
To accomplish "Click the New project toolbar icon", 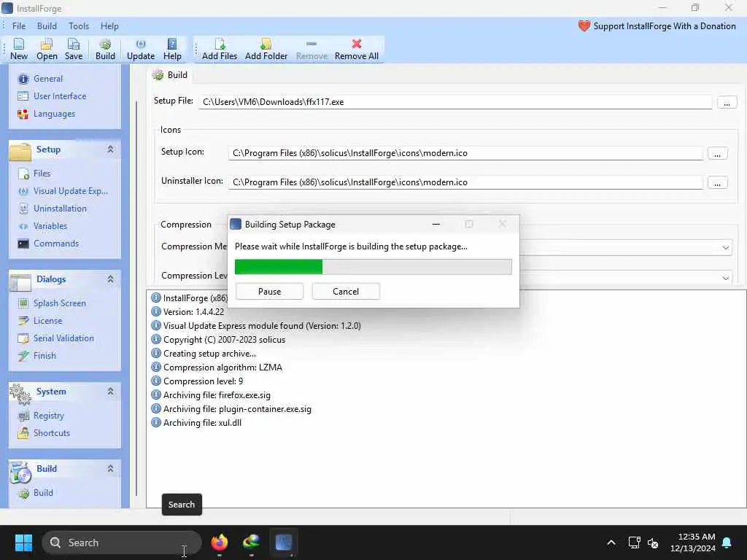I will [19, 49].
